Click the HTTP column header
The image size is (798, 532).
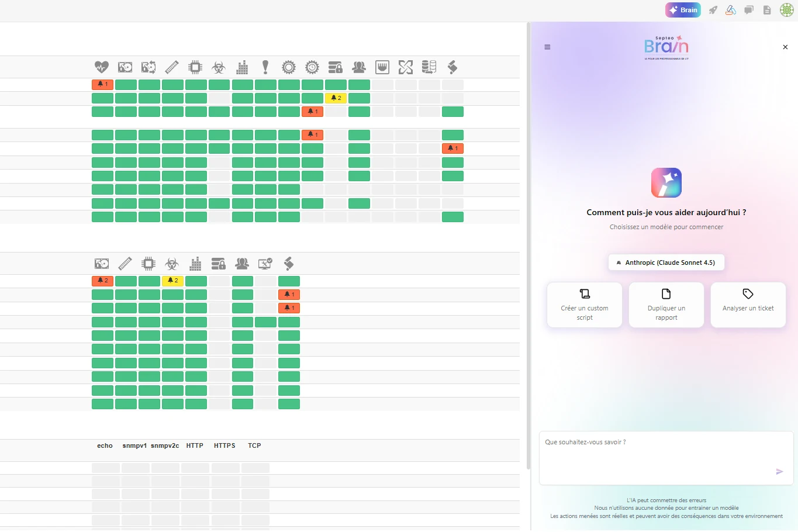[195, 445]
